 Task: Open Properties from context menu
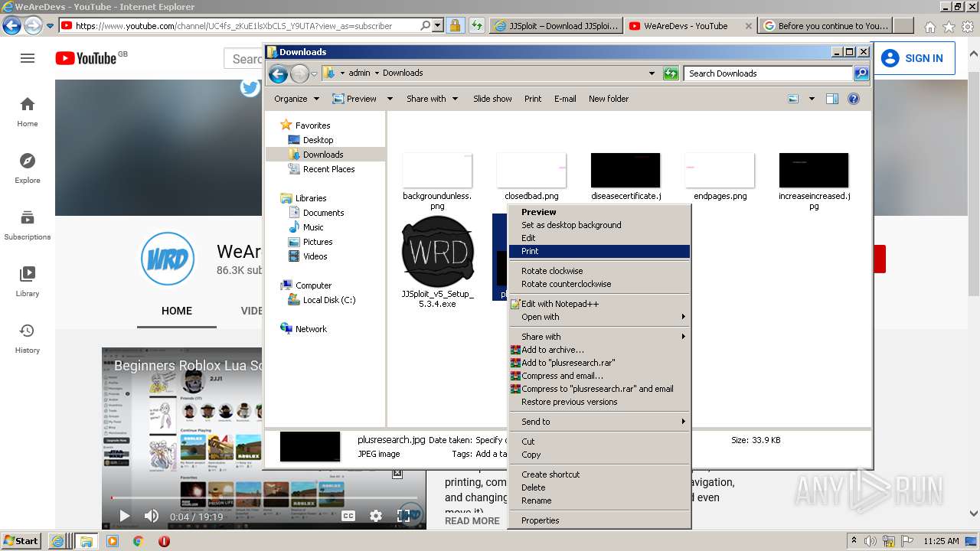click(x=599, y=520)
